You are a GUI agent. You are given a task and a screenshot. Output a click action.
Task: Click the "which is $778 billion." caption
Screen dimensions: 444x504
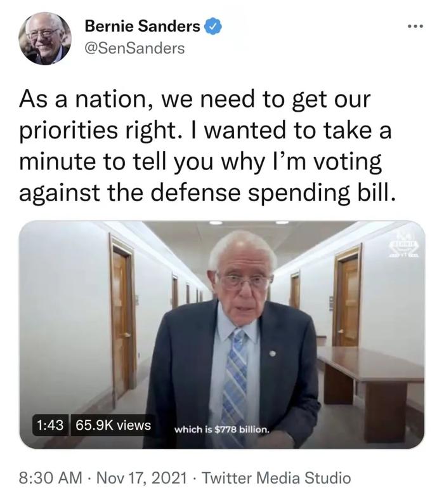click(x=221, y=430)
